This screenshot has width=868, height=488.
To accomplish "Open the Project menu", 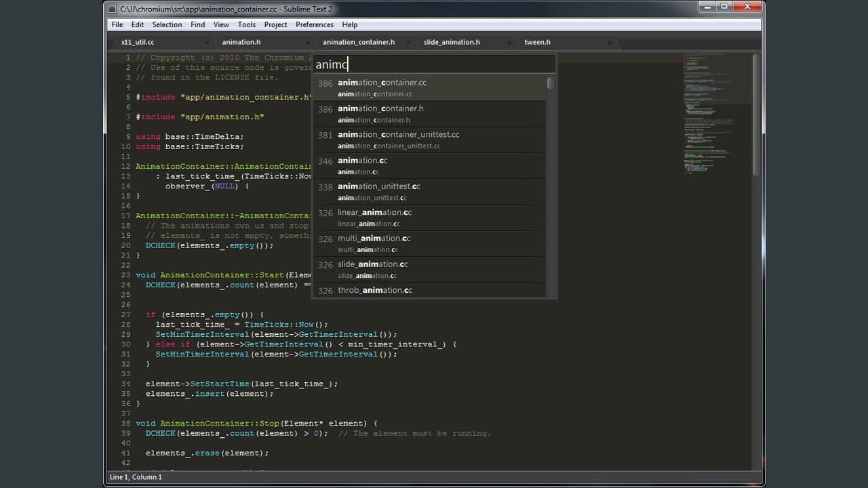I will pos(275,24).
